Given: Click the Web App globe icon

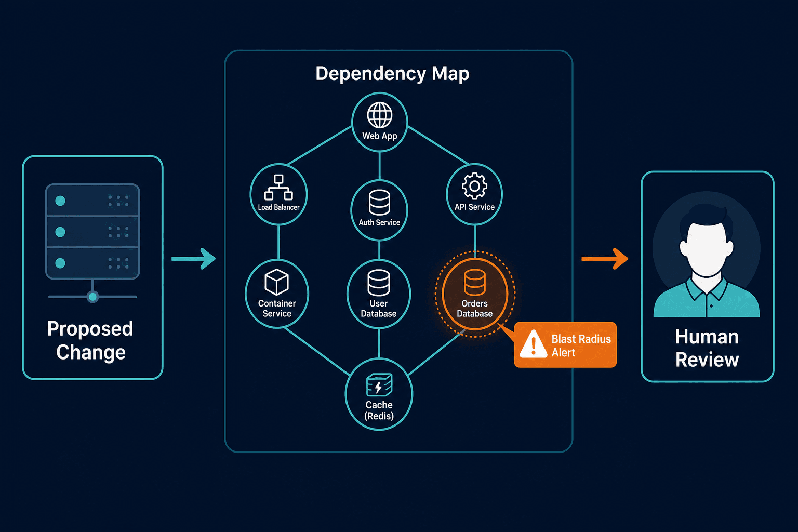Looking at the screenshot, I should [x=380, y=115].
